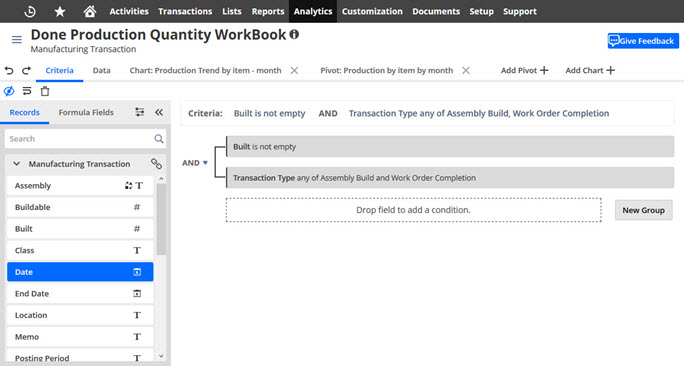684x366 pixels.
Task: Open Chart: Production Trend by item tab
Action: 205,70
